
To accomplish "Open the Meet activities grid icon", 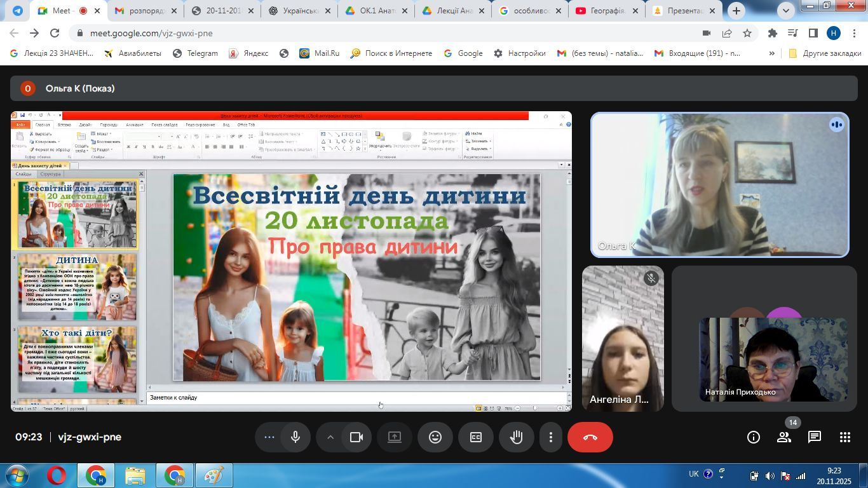I will [x=845, y=437].
